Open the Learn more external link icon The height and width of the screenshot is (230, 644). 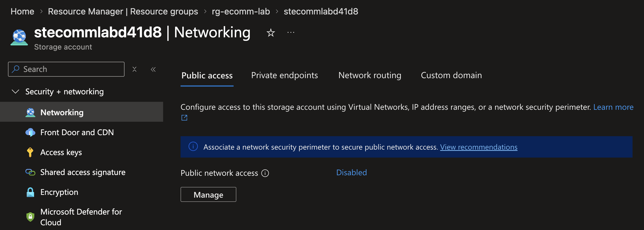tap(184, 117)
